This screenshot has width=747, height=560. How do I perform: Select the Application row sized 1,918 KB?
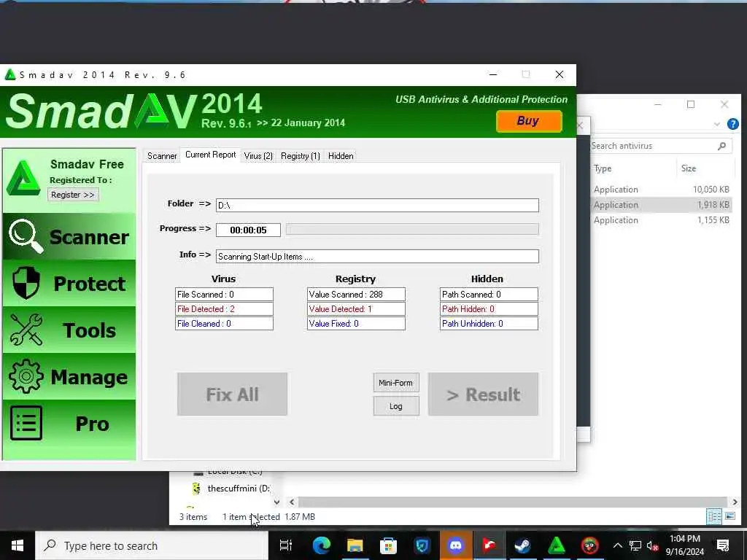coord(661,205)
